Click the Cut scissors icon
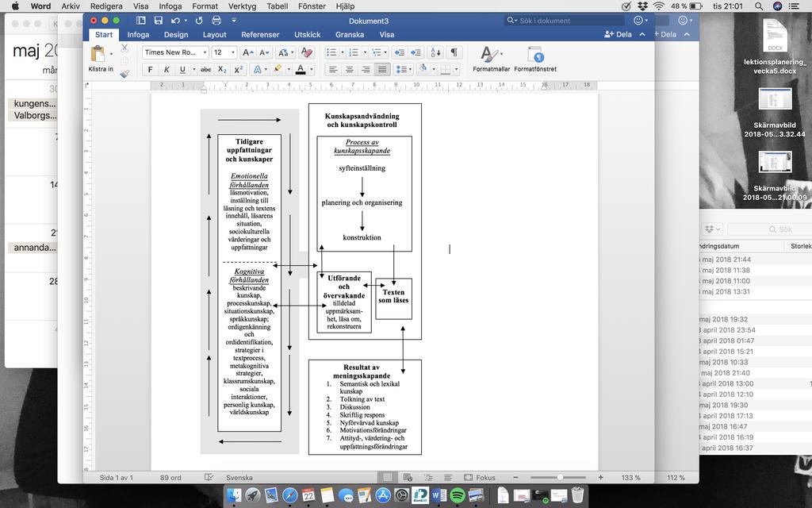 coord(124,48)
